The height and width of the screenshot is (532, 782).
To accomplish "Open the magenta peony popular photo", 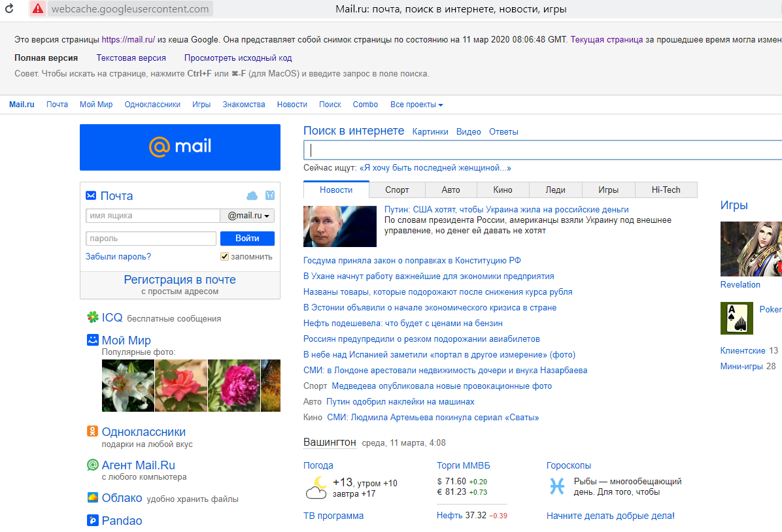I will [234, 386].
